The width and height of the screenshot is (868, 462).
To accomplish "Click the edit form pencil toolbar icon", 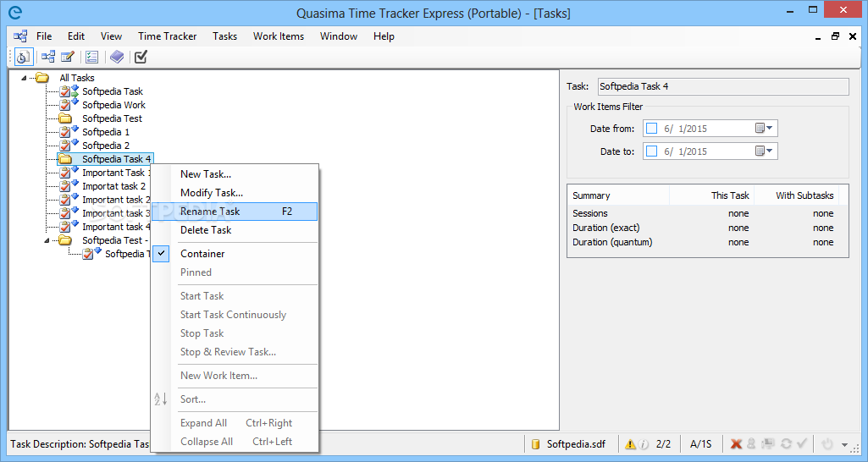I will 68,57.
